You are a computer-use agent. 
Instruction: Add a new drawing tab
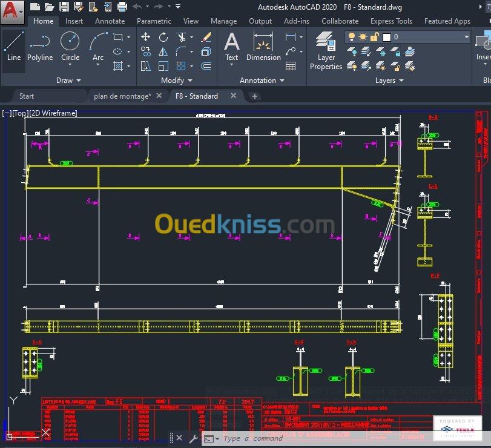(254, 96)
